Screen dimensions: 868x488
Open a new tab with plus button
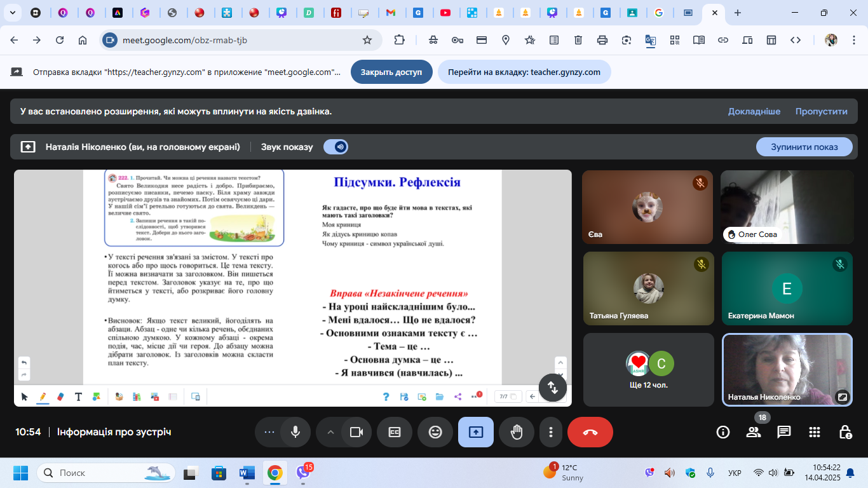point(737,13)
